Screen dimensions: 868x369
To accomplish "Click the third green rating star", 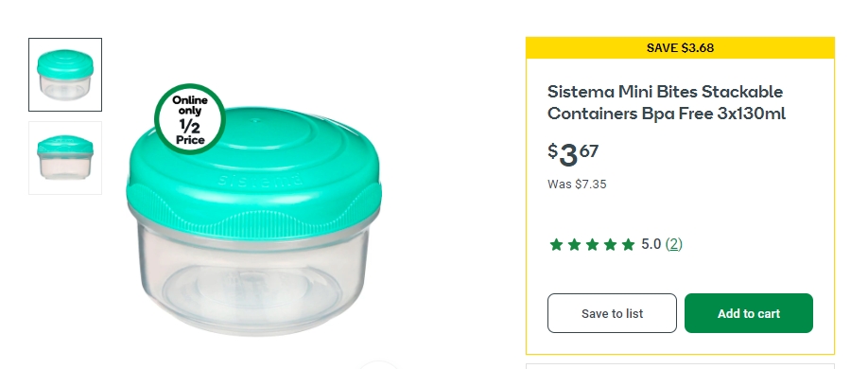I will [x=592, y=244].
